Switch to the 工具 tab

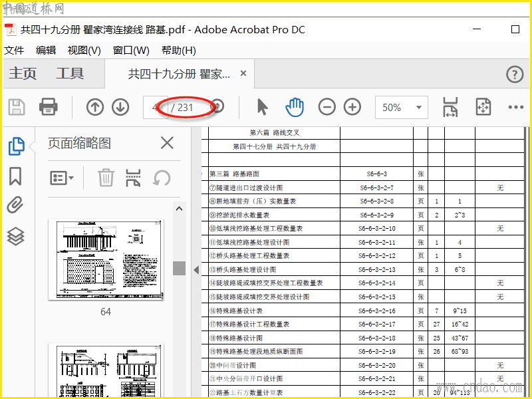pos(70,74)
